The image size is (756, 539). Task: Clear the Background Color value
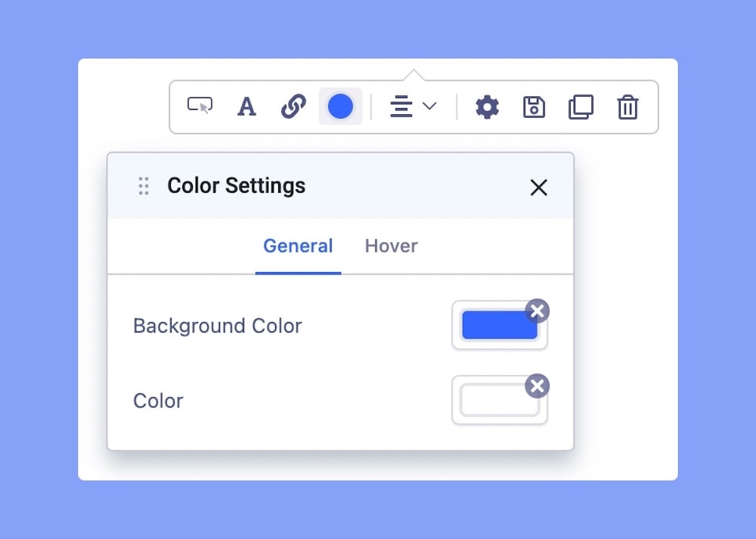537,311
